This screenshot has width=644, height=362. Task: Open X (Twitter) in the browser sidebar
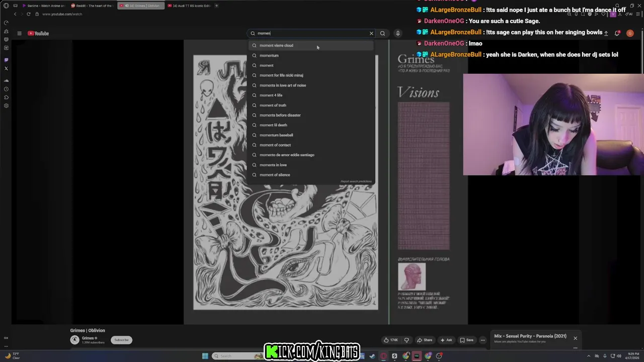pos(6,68)
